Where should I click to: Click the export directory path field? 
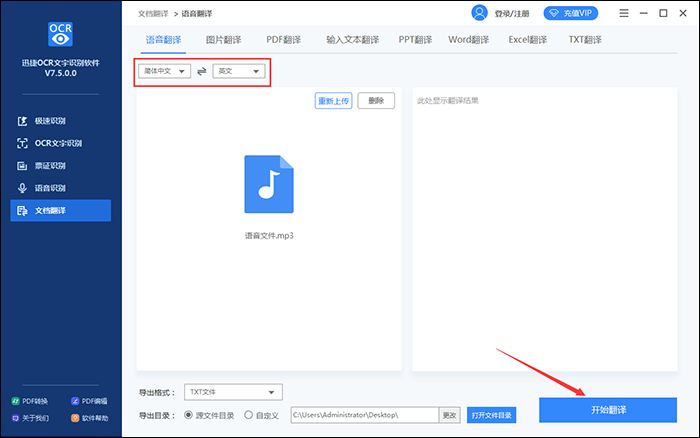point(364,414)
